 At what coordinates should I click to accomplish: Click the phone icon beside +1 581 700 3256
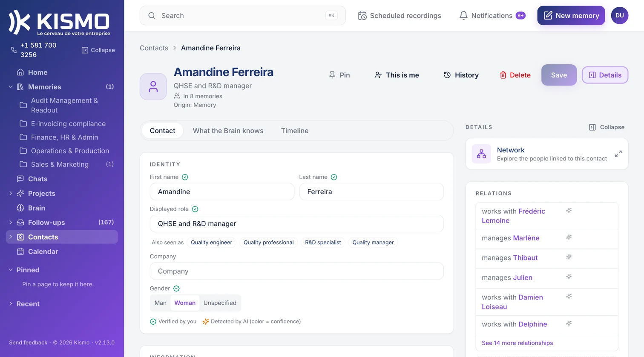(14, 50)
